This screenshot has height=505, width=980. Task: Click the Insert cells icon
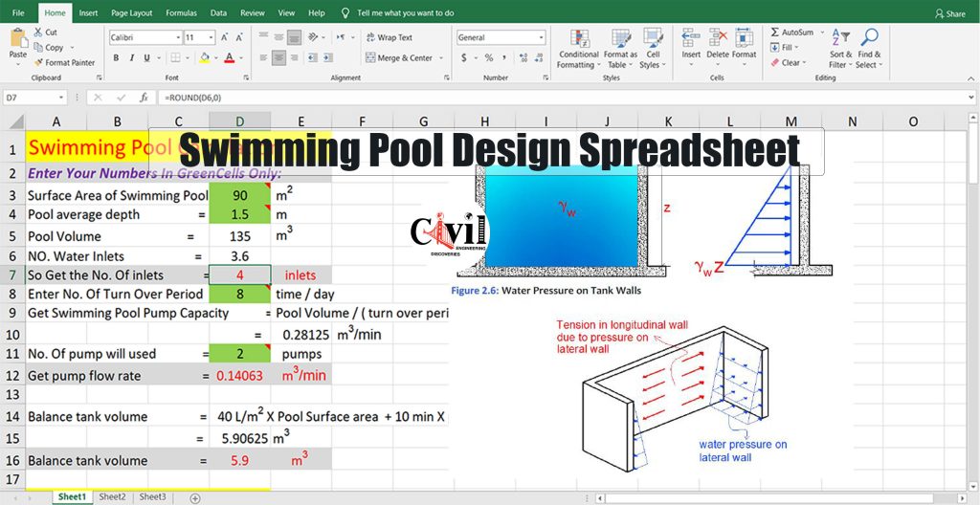point(691,37)
